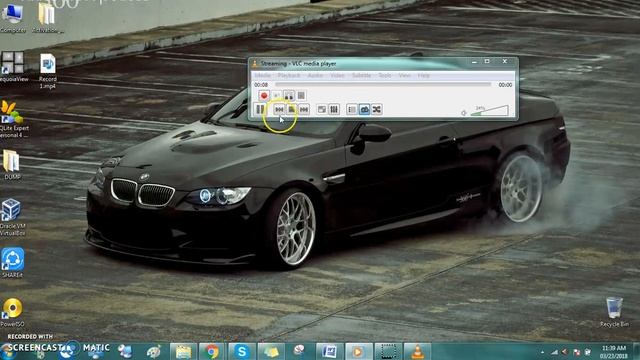Show hidden system tray icons arrow
This screenshot has width=640, height=360.
point(542,352)
